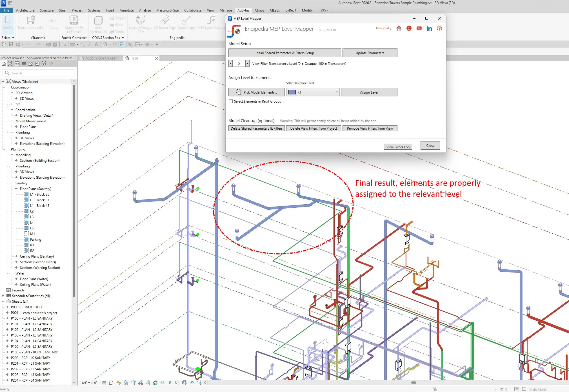
Task: Click the Print icon in quick access toolbar
Action: 48,44
